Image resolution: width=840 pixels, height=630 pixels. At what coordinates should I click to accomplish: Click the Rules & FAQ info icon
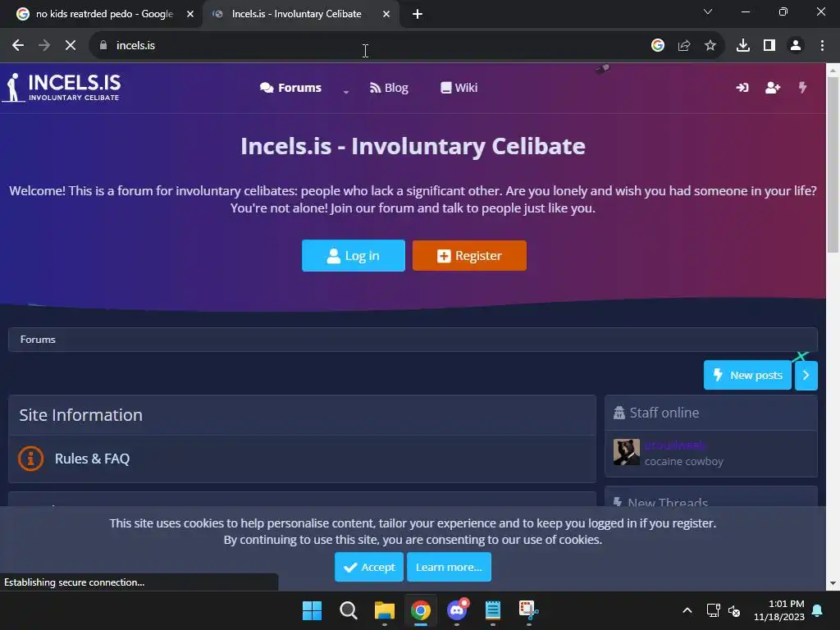[x=31, y=459]
